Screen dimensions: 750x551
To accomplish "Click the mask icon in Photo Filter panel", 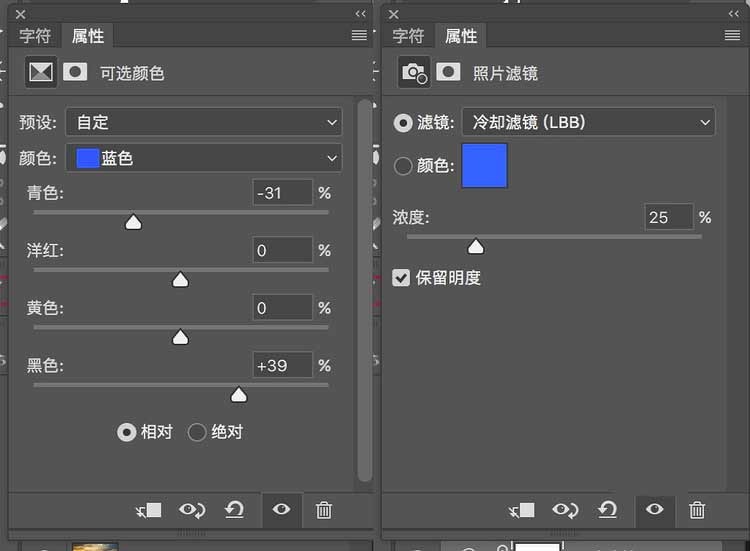I will click(448, 72).
